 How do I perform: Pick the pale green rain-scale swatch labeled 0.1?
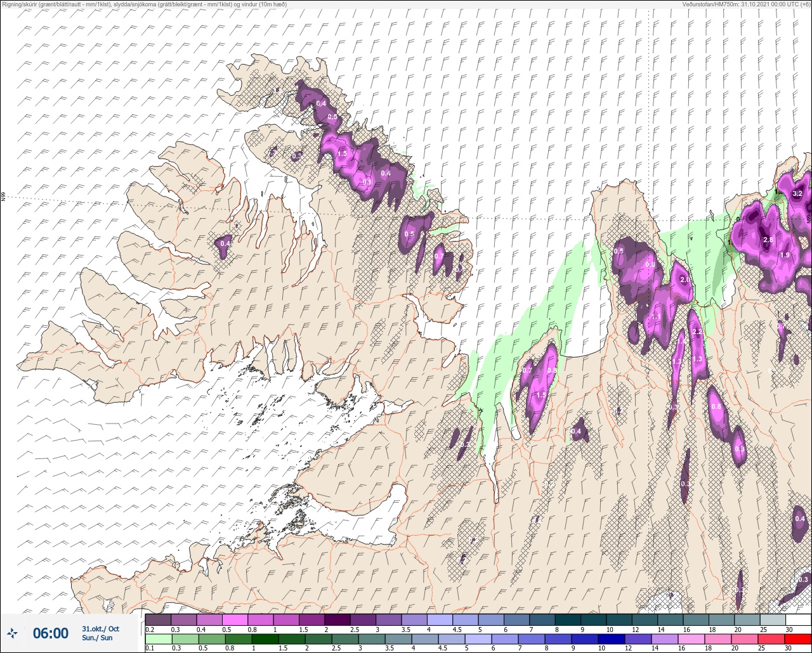pyautogui.click(x=158, y=639)
